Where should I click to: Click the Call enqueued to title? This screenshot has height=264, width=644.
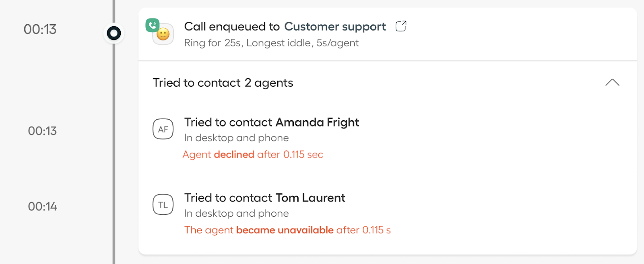232,27
